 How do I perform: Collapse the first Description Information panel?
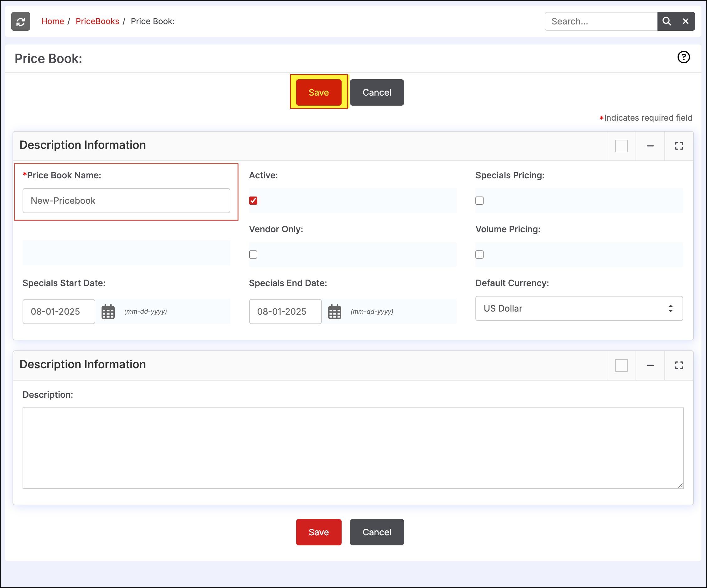(x=650, y=146)
